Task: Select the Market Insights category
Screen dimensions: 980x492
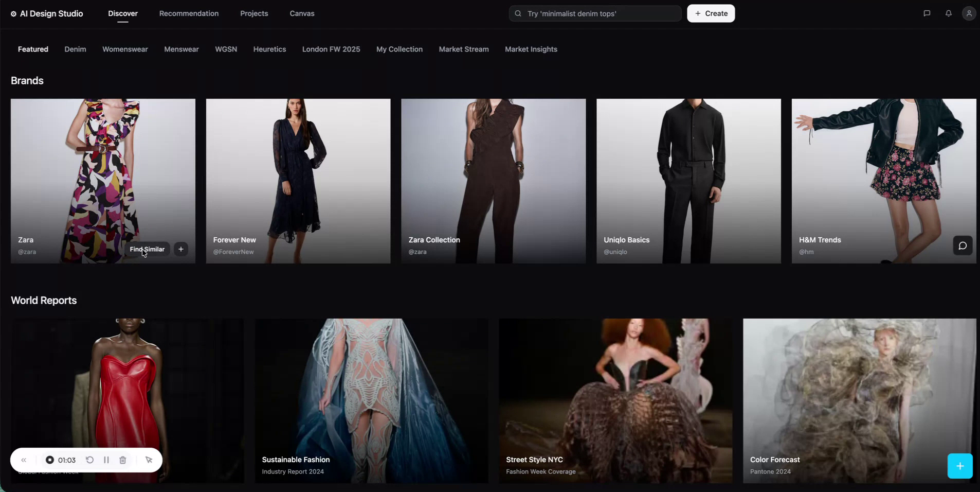Action: [x=531, y=49]
